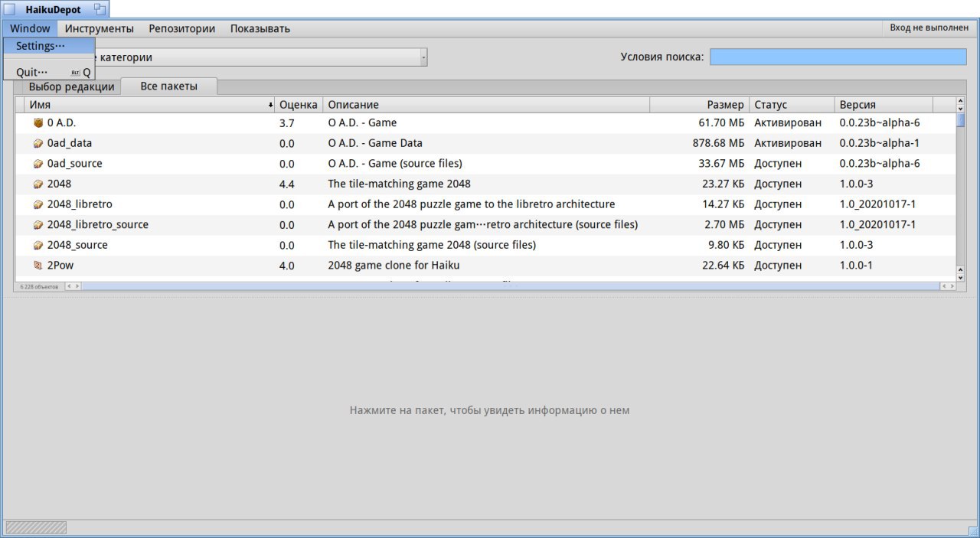
Task: Open the Репозитории menu
Action: (182, 28)
